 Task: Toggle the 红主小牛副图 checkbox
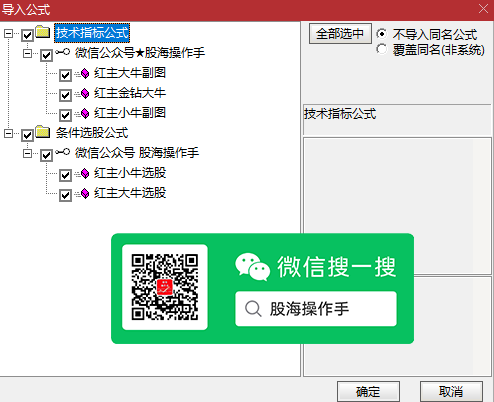pos(65,115)
